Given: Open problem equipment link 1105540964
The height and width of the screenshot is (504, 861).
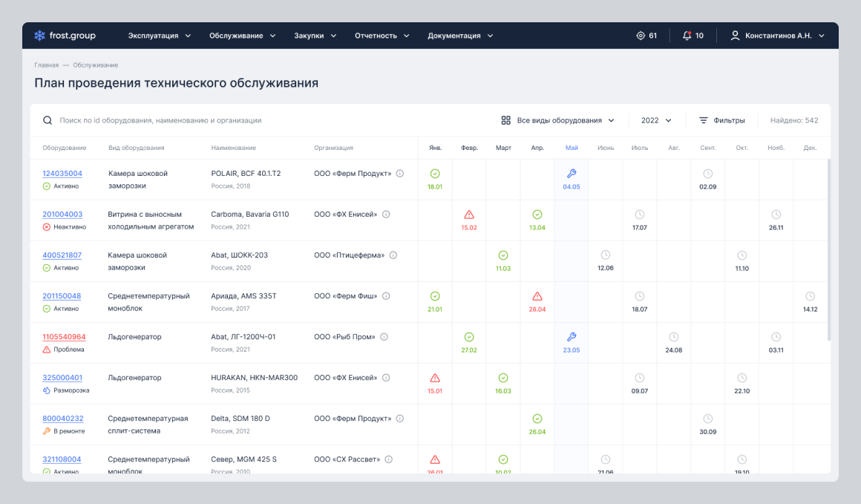Looking at the screenshot, I should (64, 337).
